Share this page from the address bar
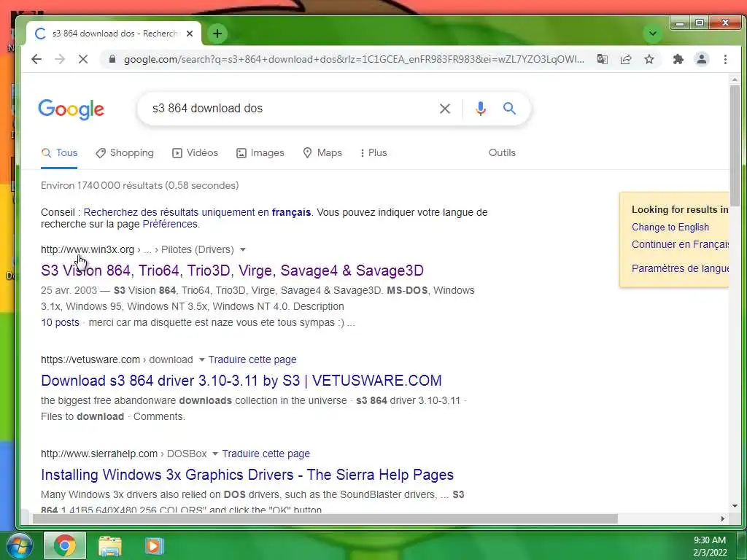This screenshot has height=560, width=747. 625,60
